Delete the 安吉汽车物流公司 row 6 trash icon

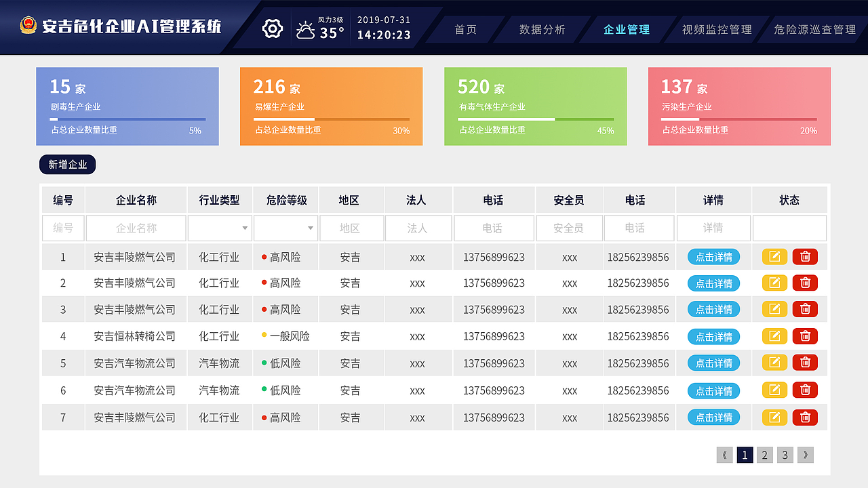[805, 390]
